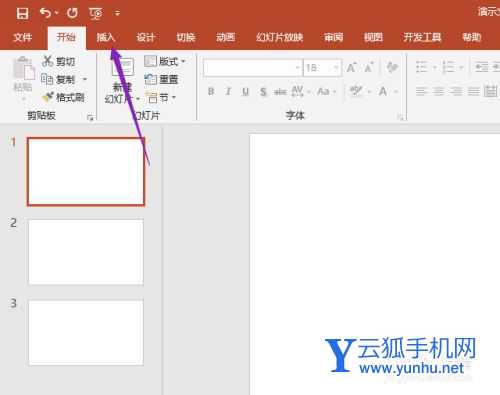The image size is (500, 395).
Task: Click text highlight color icon
Action: pyautogui.click(x=356, y=91)
